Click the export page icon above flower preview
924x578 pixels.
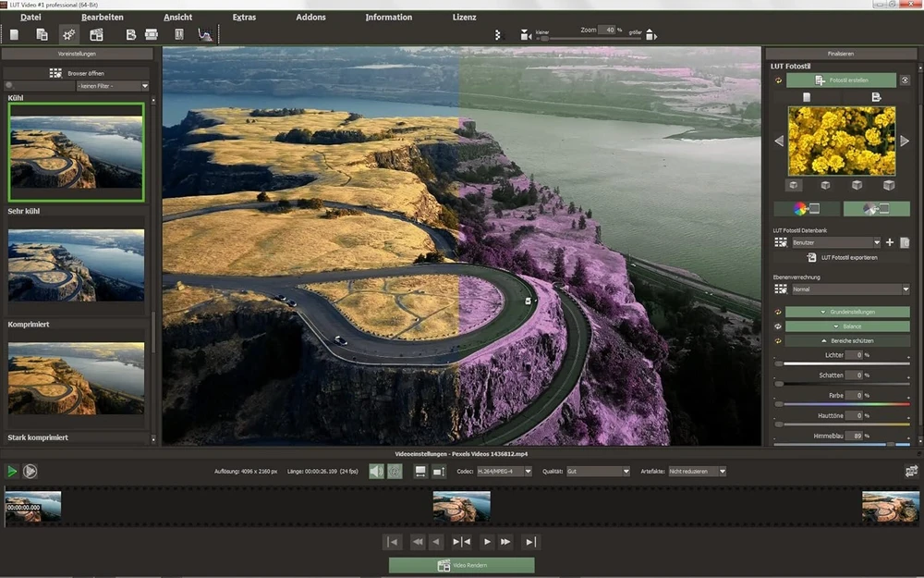tap(876, 97)
